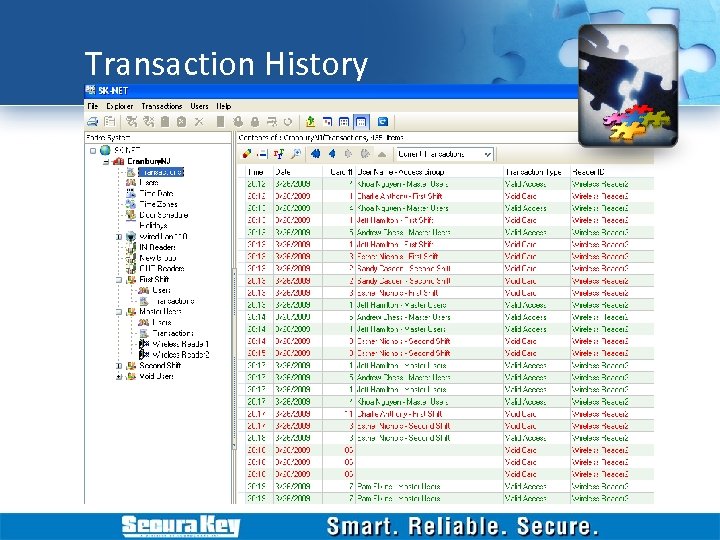Click the report document icon beside the printer
Viewport: 720px width, 540px height.
109,122
